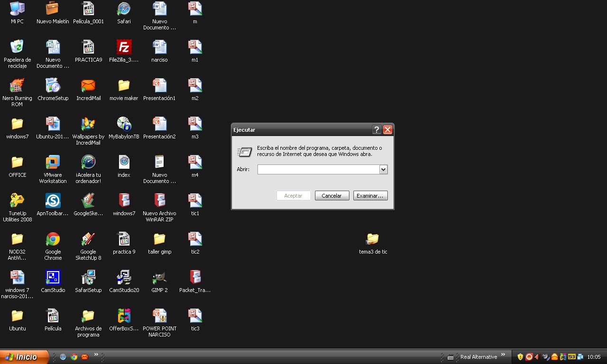Select the Google SketchUp 8 icon
The width and height of the screenshot is (607, 364).
click(88, 246)
